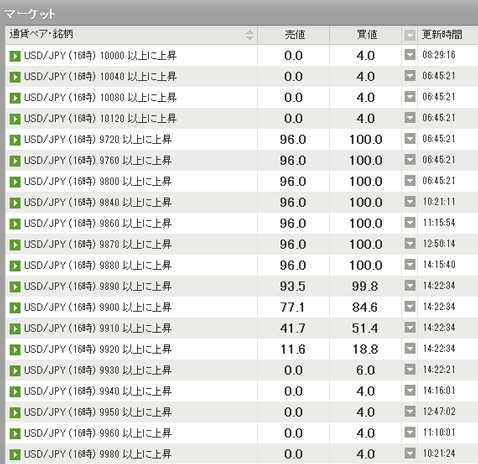Click buy price 51.4 on 9910 row
This screenshot has height=464, width=478.
[x=365, y=328]
